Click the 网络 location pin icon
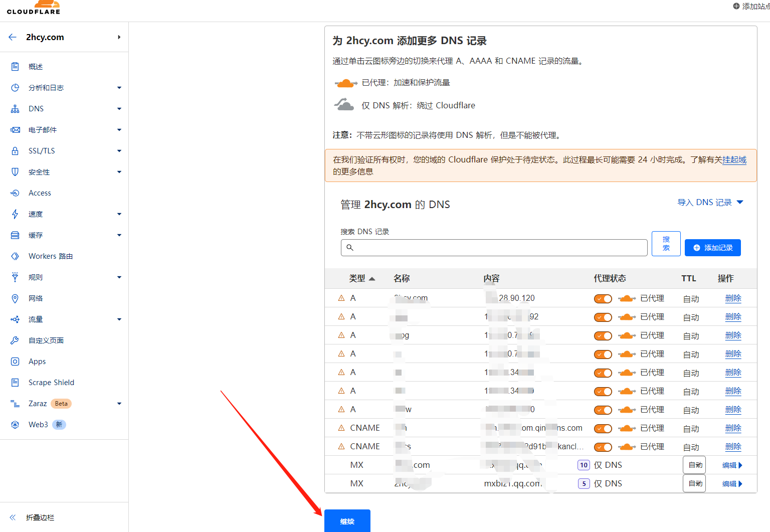The image size is (770, 532). pos(15,298)
